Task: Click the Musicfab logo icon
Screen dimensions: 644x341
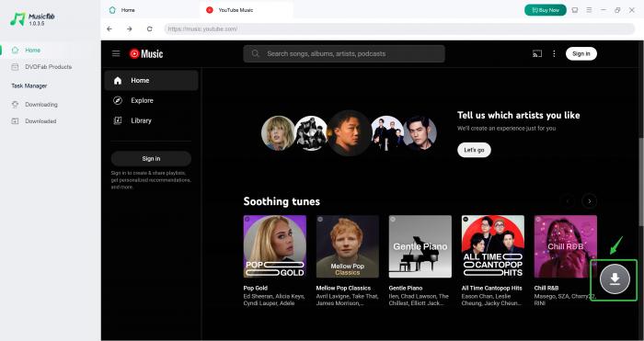Action: click(17, 19)
